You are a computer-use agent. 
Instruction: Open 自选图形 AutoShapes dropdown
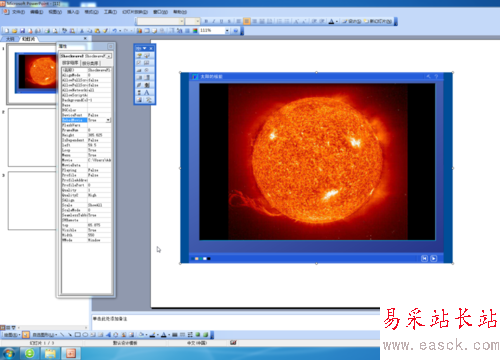coord(45,335)
